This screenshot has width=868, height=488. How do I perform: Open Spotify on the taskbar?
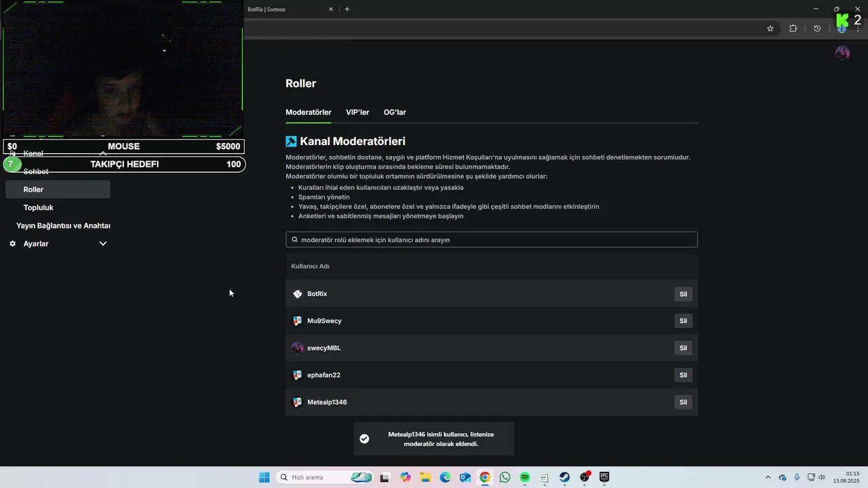point(525,477)
